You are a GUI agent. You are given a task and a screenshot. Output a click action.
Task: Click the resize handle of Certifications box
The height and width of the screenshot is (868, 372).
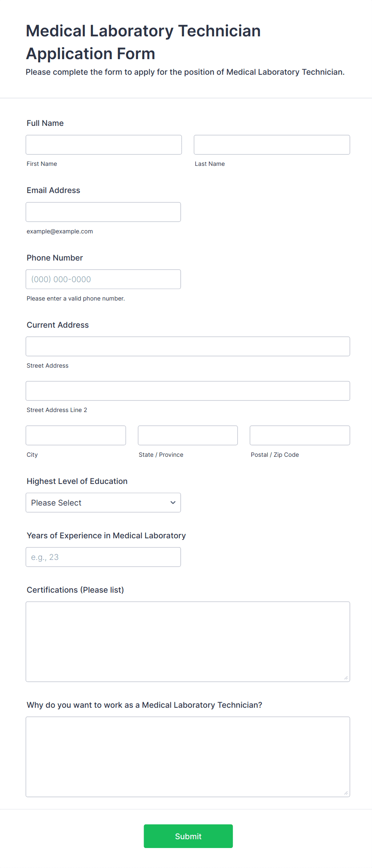[346, 678]
